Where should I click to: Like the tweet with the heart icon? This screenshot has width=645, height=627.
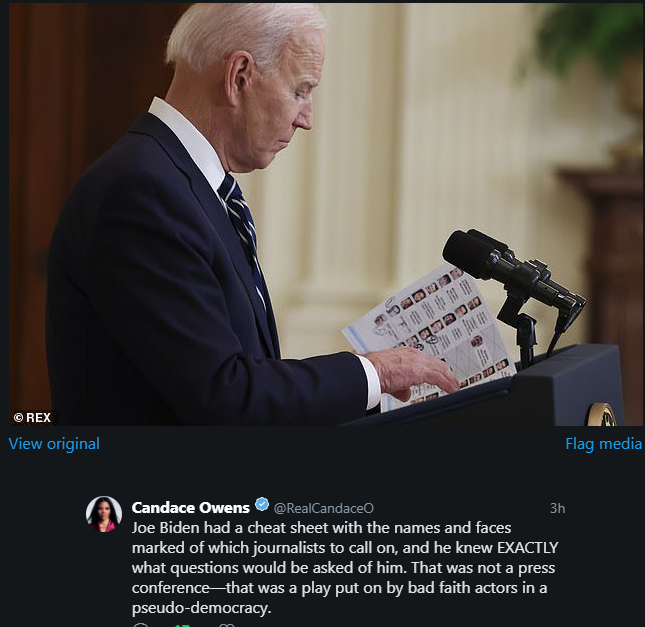coord(226,625)
